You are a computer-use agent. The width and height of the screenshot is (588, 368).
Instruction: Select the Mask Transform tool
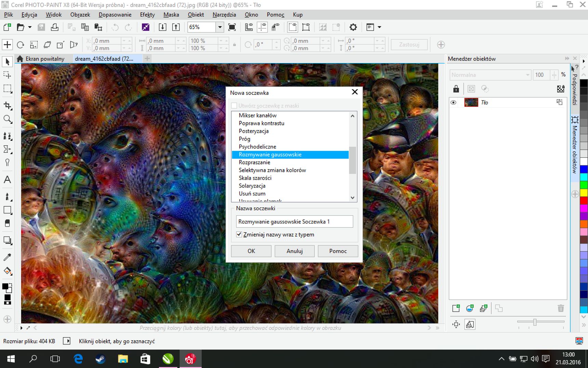click(x=7, y=75)
